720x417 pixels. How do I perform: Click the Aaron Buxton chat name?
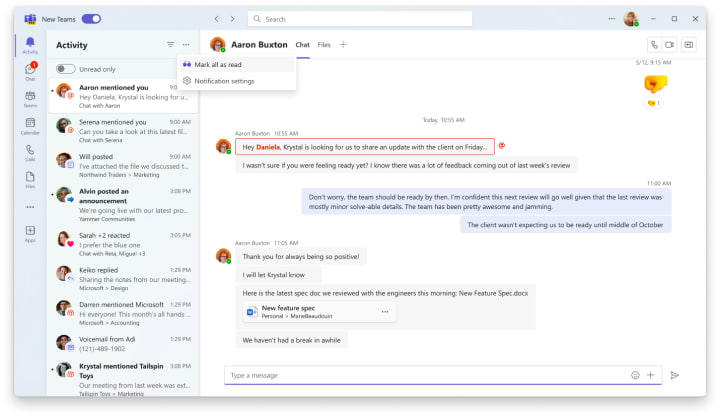259,45
